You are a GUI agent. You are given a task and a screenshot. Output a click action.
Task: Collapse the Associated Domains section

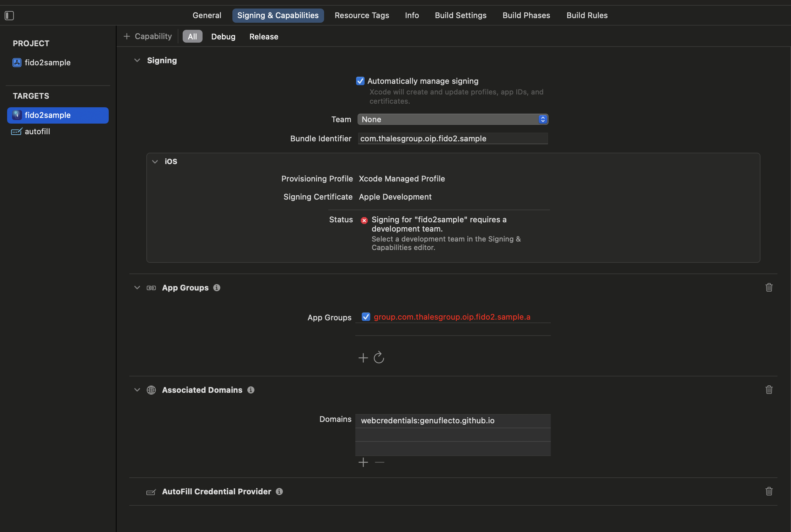coord(137,390)
